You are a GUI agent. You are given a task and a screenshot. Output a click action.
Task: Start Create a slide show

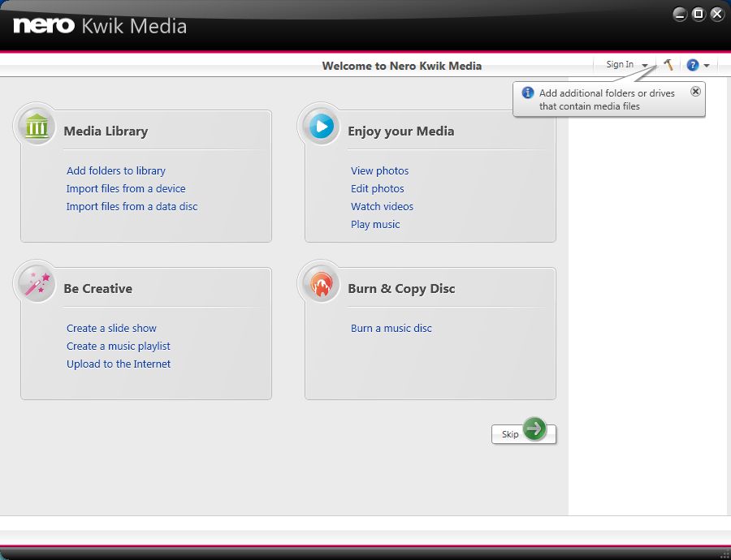111,328
